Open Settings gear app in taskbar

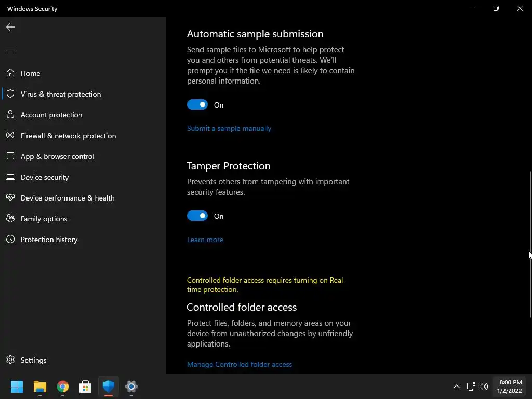click(131, 387)
